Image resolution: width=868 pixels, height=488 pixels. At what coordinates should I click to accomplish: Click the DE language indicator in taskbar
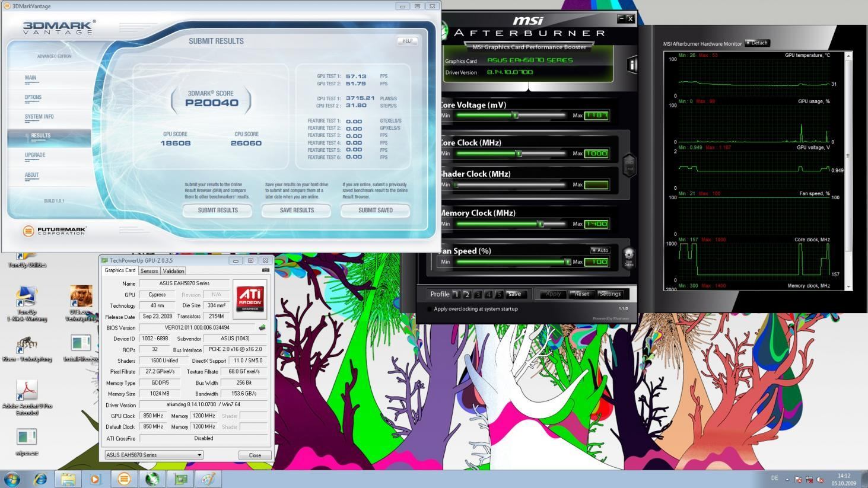pyautogui.click(x=774, y=478)
